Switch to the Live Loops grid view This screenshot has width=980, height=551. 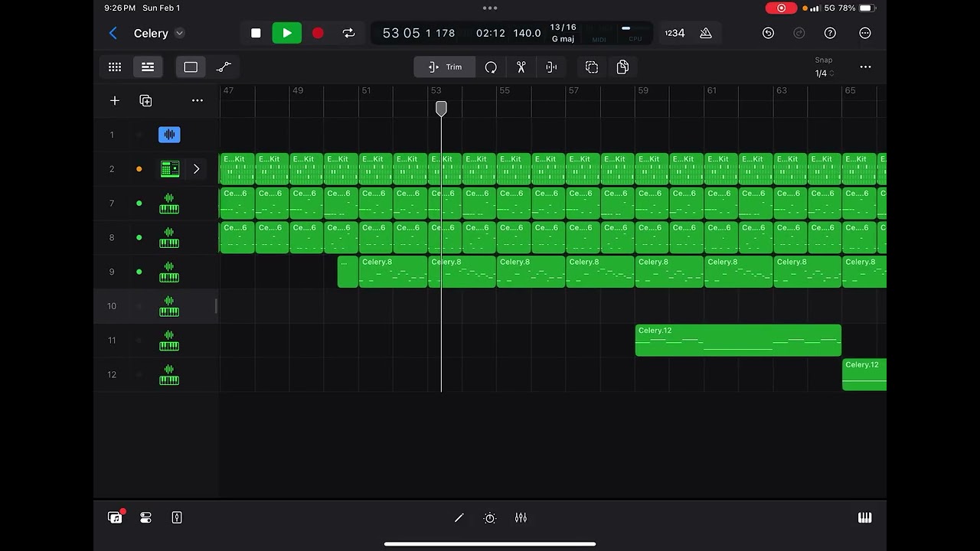tap(115, 67)
